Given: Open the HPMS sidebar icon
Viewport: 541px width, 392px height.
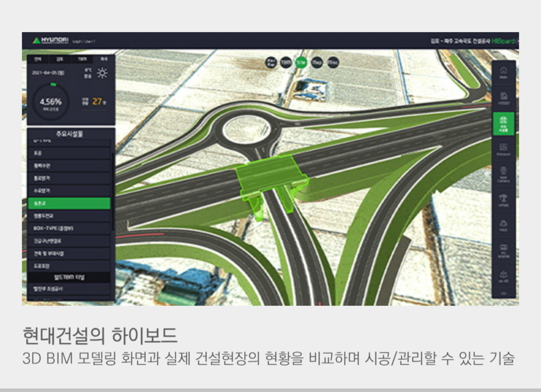Looking at the screenshot, I should tap(503, 200).
